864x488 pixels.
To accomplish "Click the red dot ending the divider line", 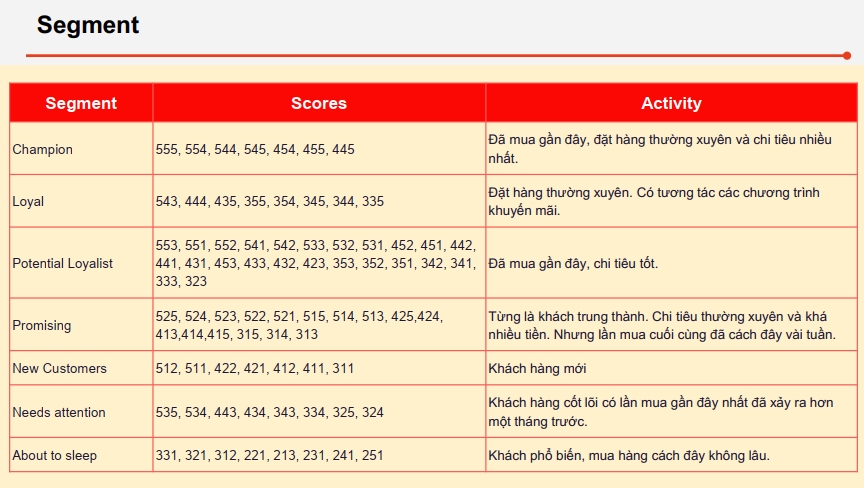I will (x=846, y=56).
